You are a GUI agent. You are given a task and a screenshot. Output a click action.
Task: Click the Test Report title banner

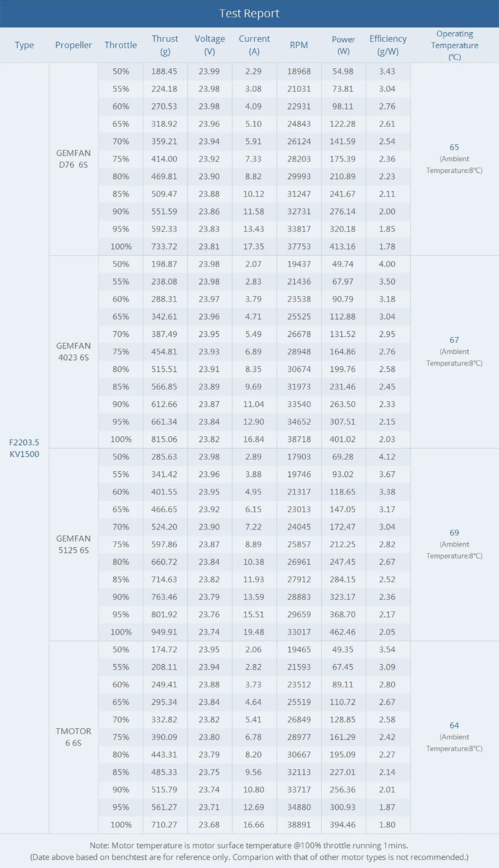249,14
